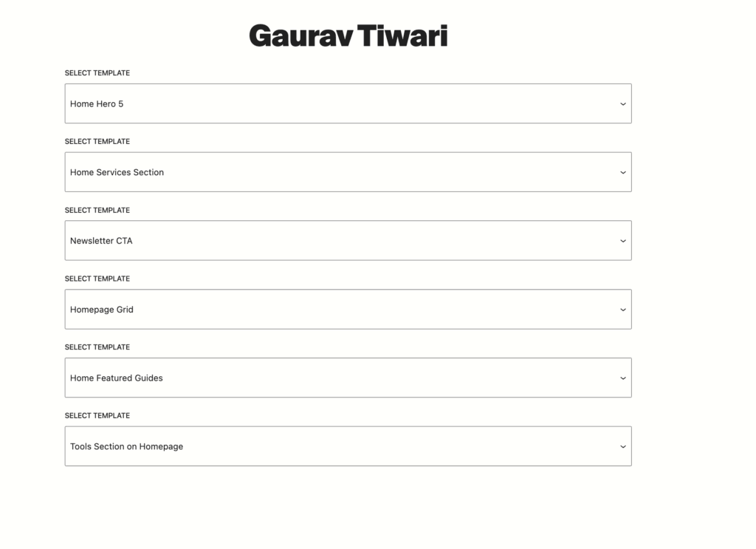
Task: Click the chevron on Home Featured Guides
Action: click(622, 378)
